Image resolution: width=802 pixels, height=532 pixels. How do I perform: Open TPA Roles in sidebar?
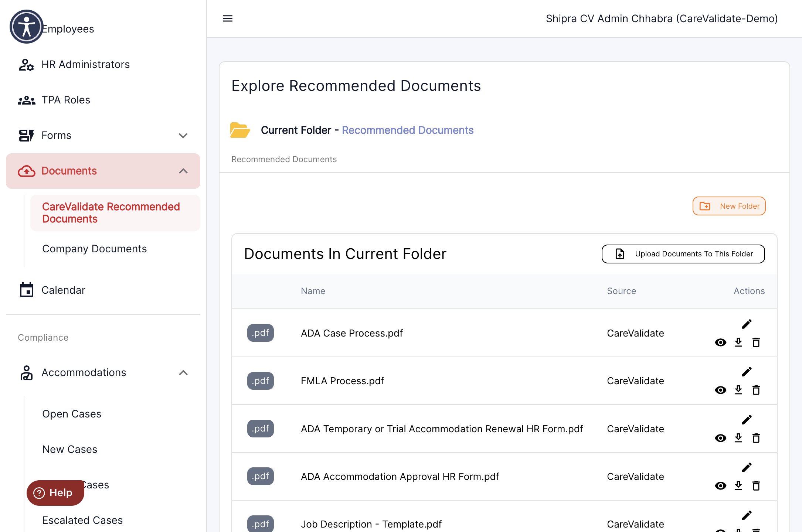coord(103,100)
